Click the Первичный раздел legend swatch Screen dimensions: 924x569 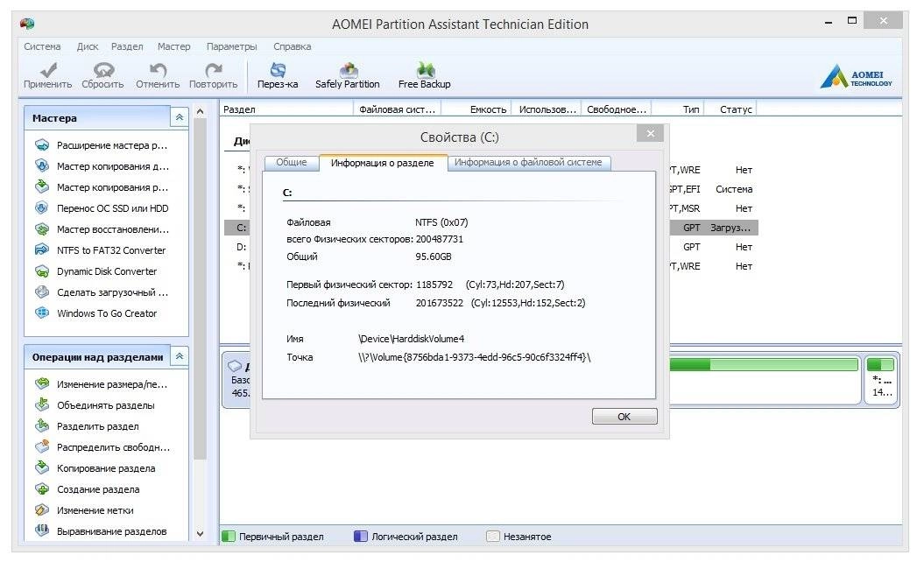[228, 537]
